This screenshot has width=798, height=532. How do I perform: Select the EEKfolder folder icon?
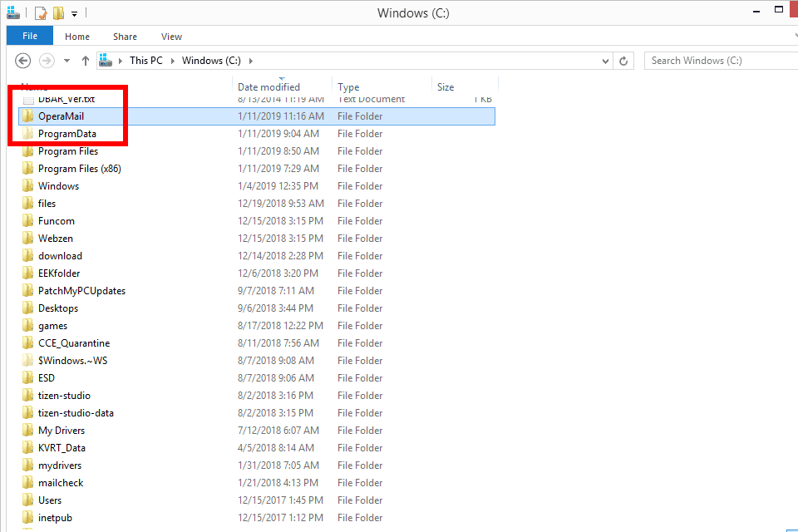(x=28, y=273)
